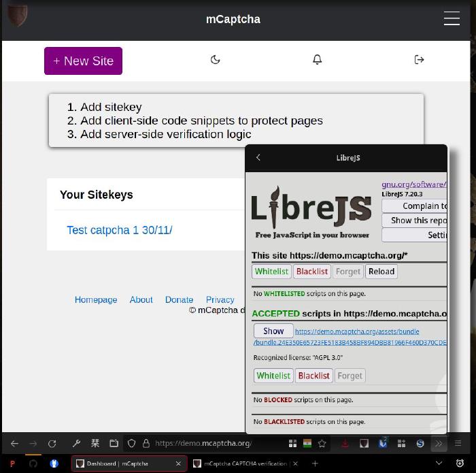Open the About footer link

point(141,299)
